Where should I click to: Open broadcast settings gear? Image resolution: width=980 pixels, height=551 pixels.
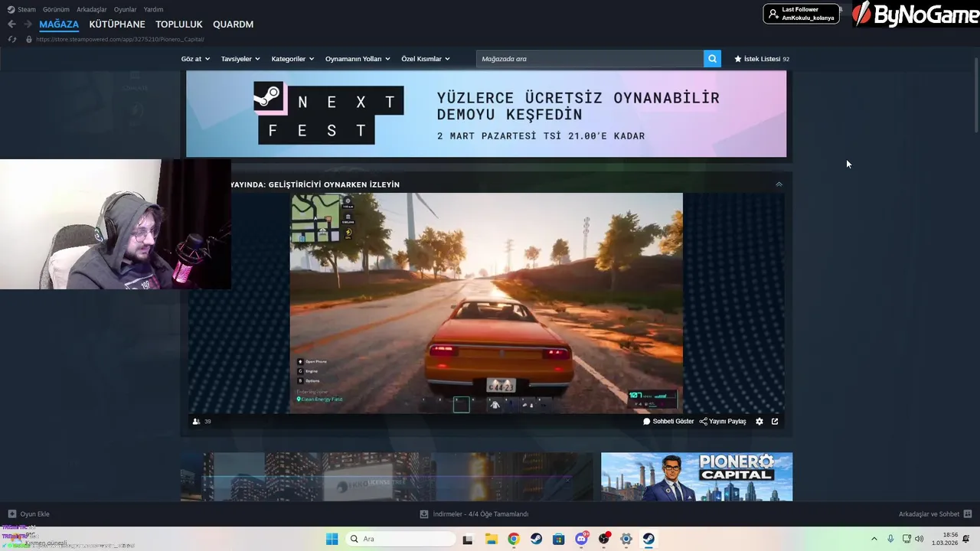tap(759, 422)
